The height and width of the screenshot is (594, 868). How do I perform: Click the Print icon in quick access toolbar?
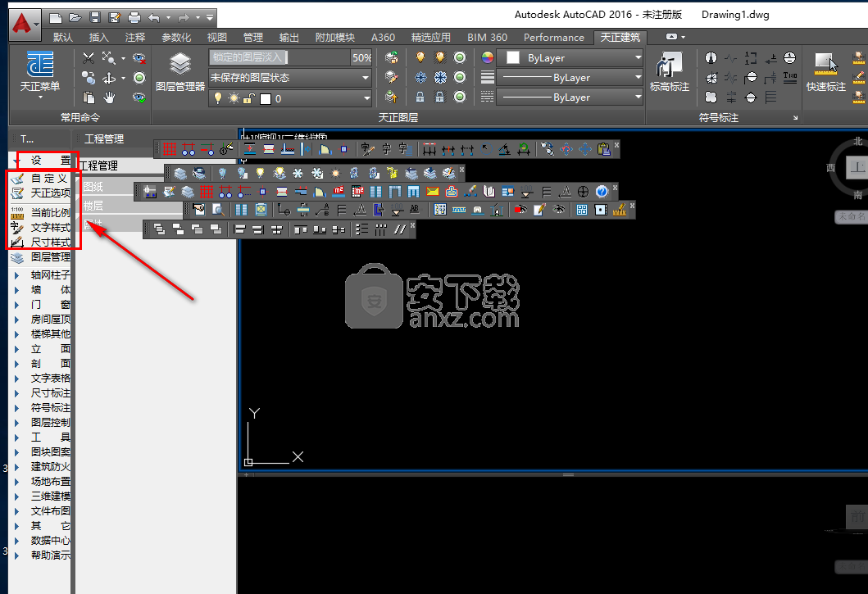pyautogui.click(x=134, y=17)
